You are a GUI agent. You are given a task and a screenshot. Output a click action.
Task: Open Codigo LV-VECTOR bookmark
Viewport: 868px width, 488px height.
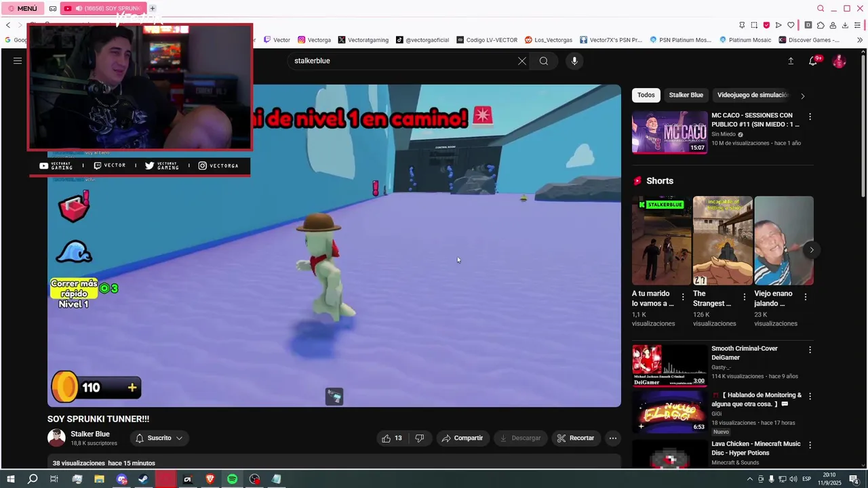(487, 40)
